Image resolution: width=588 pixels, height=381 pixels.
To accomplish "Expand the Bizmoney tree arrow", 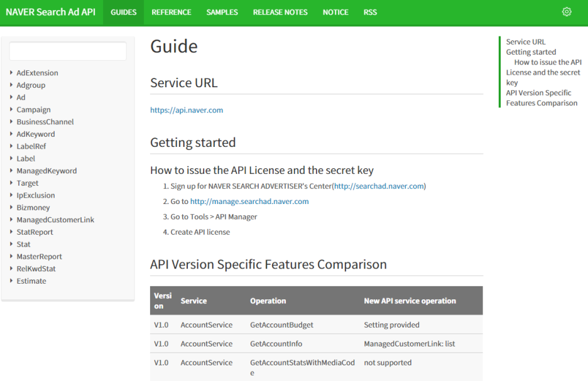I will [11, 207].
